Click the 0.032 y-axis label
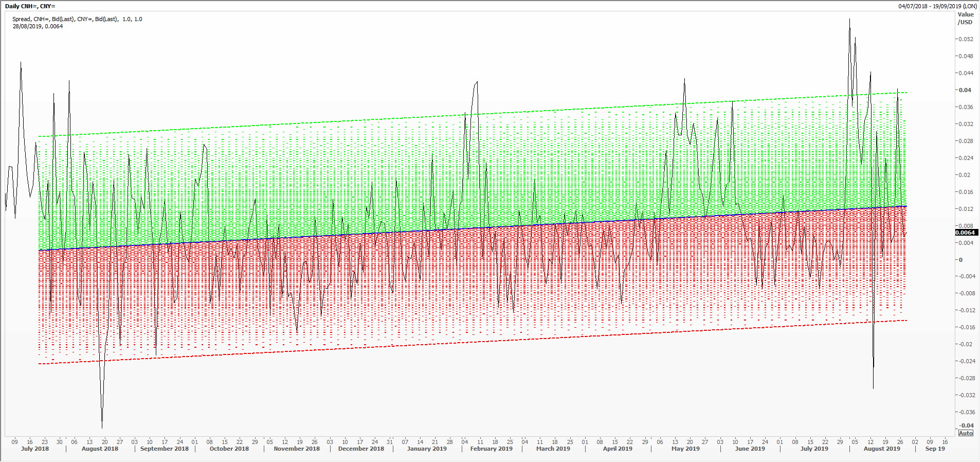The width and height of the screenshot is (980, 462). click(x=965, y=124)
